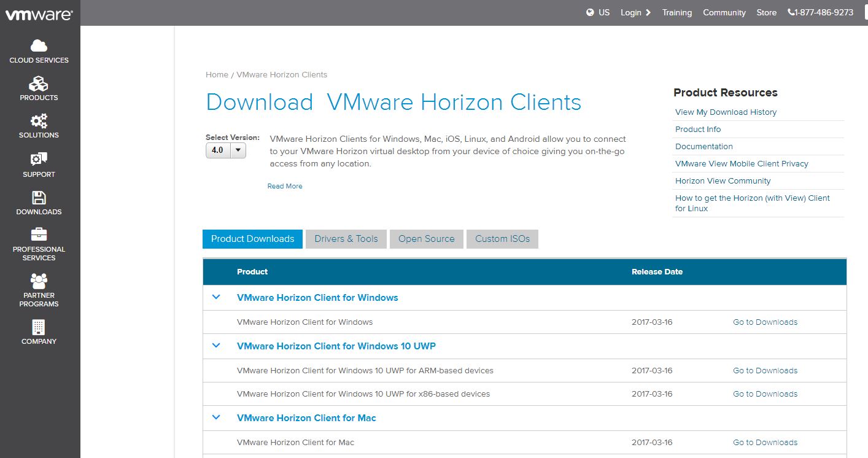Click the Read More link

[285, 186]
